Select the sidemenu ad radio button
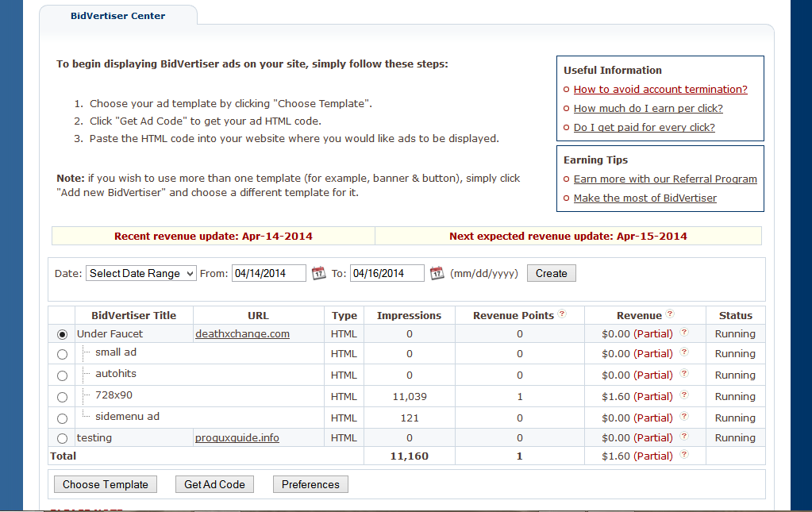 (x=62, y=418)
